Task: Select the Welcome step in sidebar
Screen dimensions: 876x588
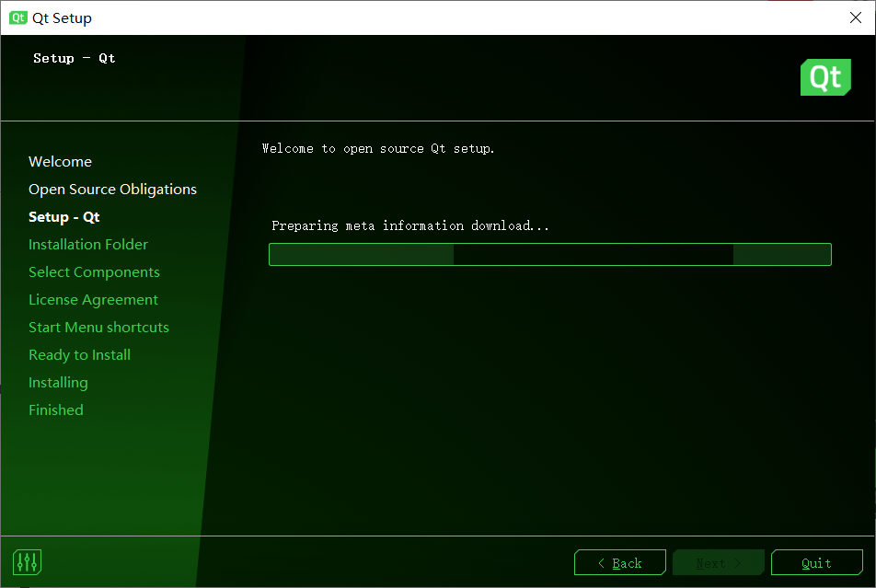Action: click(x=61, y=162)
